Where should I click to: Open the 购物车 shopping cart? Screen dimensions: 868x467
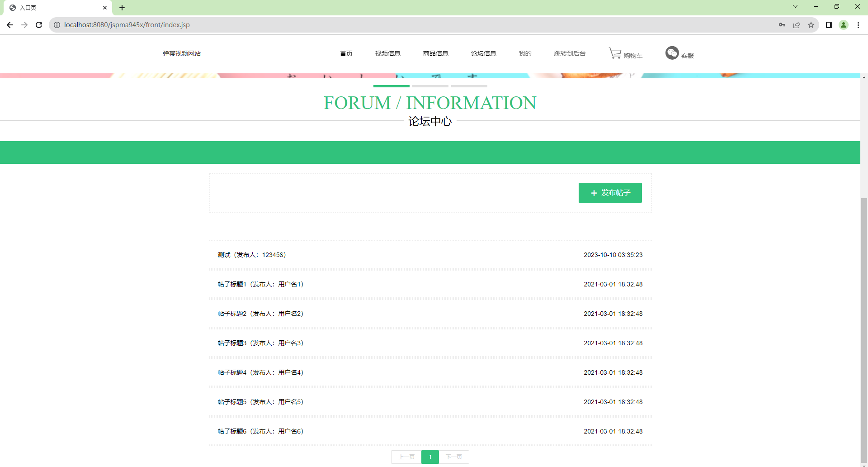click(x=626, y=53)
